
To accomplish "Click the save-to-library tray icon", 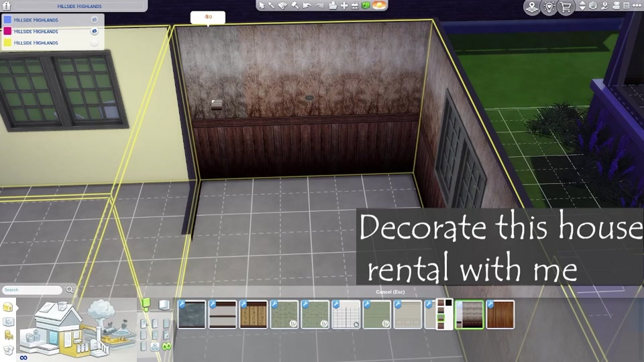I will coord(333,5).
